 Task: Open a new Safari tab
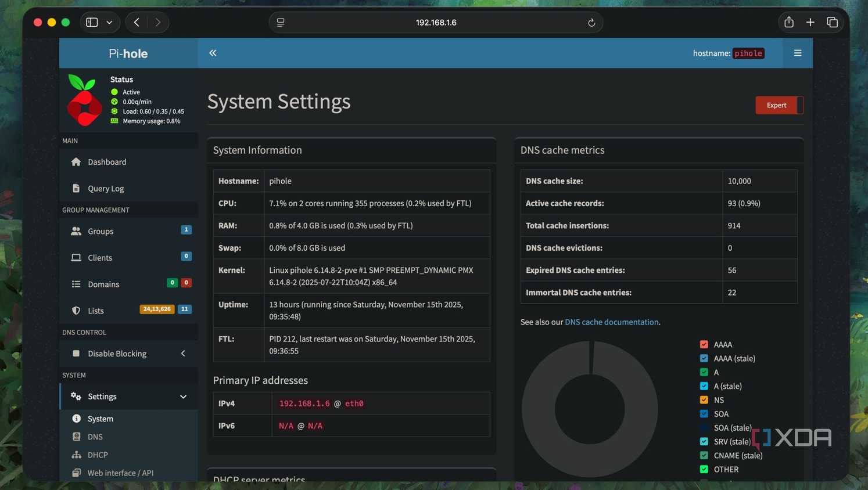pos(810,22)
